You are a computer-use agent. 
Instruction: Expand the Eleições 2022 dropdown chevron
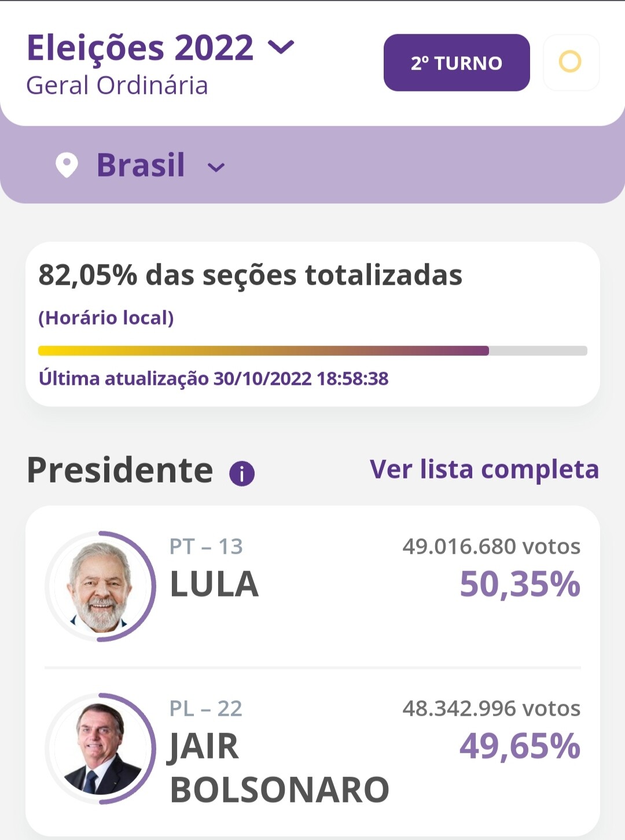click(282, 47)
